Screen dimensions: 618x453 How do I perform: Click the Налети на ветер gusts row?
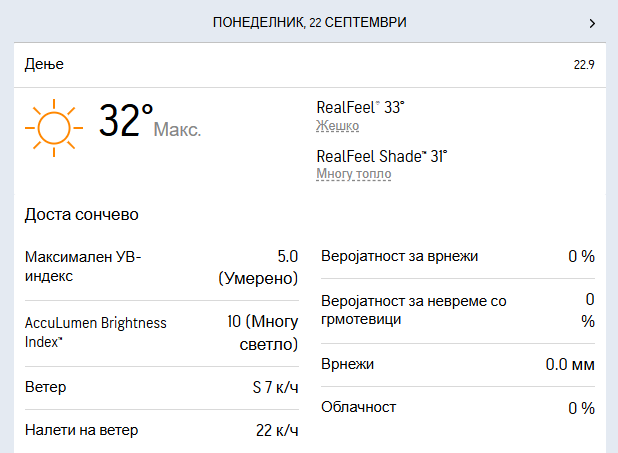pos(162,430)
